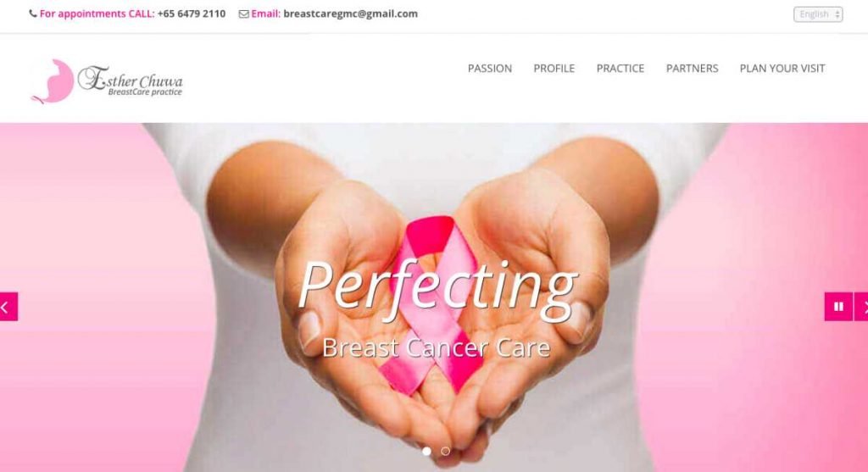This screenshot has width=868, height=472.
Task: Click the Esther Chuwa logo text
Action: 130,81
